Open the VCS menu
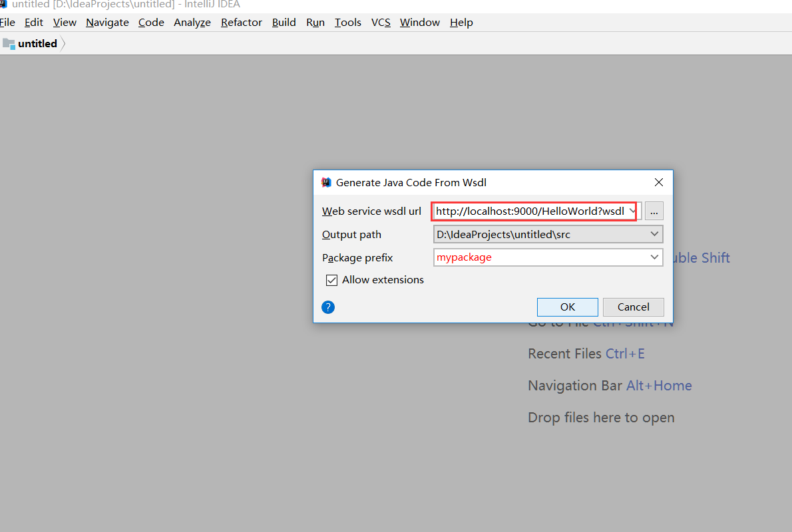 pos(381,22)
